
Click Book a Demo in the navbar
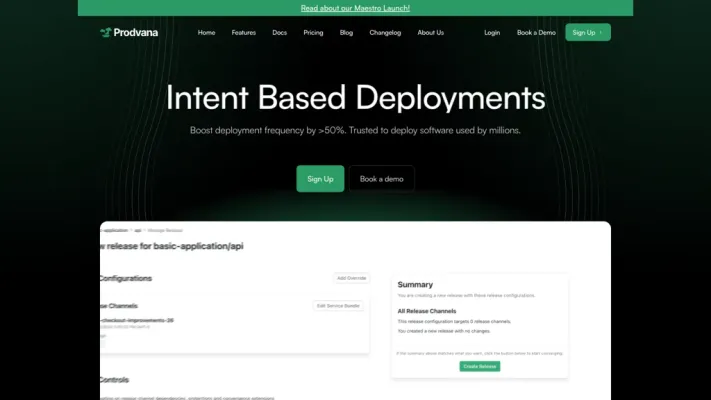536,32
